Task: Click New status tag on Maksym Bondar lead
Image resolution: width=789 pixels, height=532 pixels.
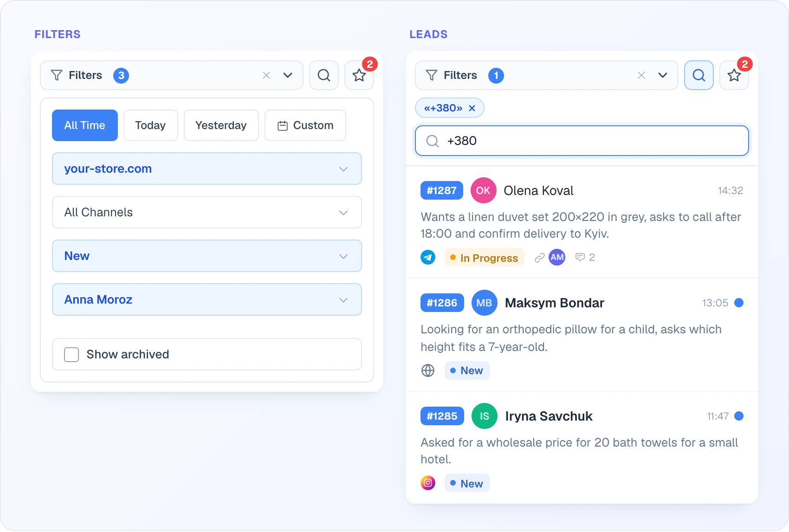Action: [467, 370]
